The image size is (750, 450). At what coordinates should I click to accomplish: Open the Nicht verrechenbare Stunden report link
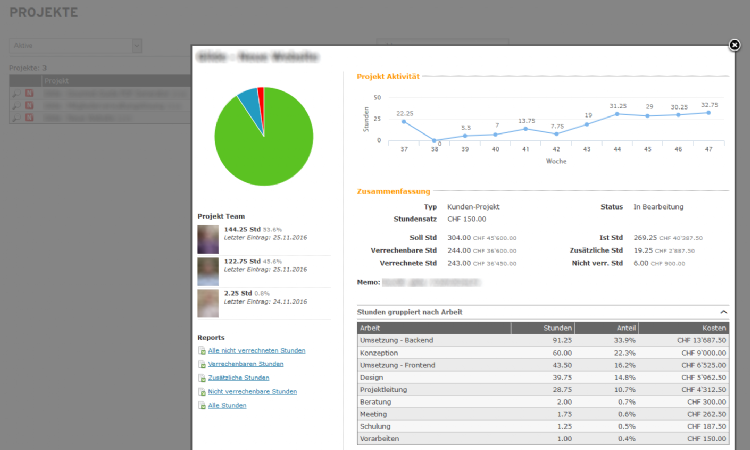tap(253, 391)
